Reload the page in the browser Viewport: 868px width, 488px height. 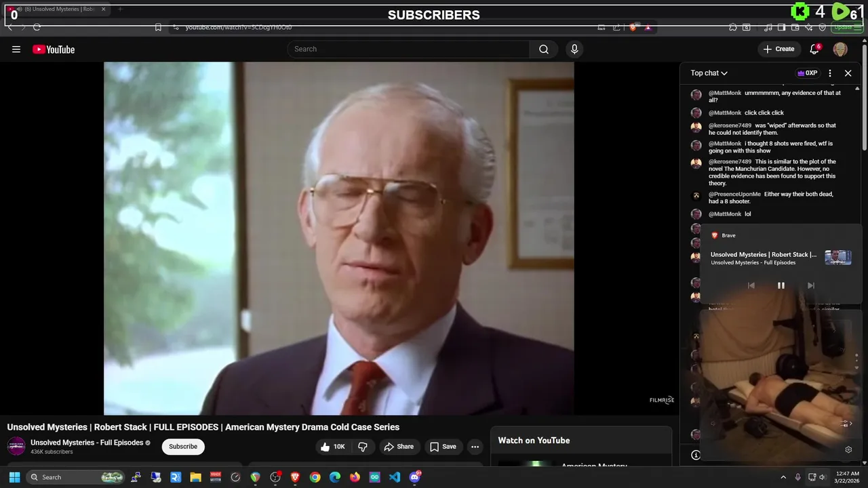point(37,27)
